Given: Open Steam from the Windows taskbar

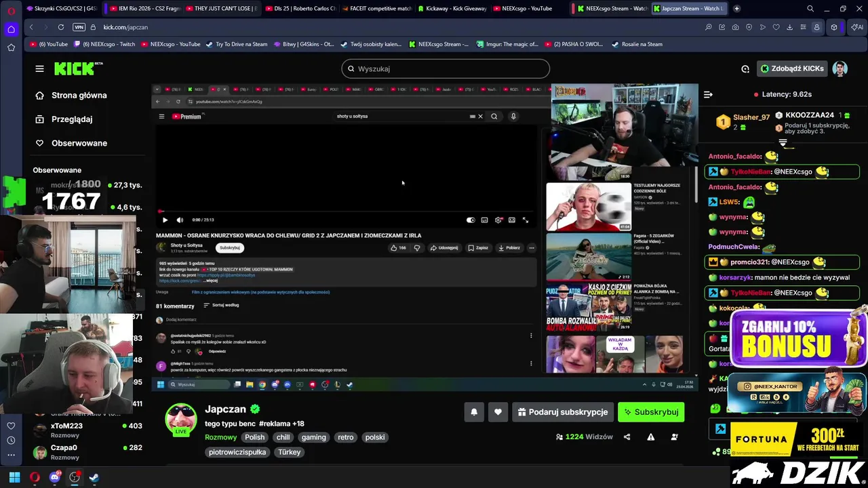Looking at the screenshot, I should (94, 477).
